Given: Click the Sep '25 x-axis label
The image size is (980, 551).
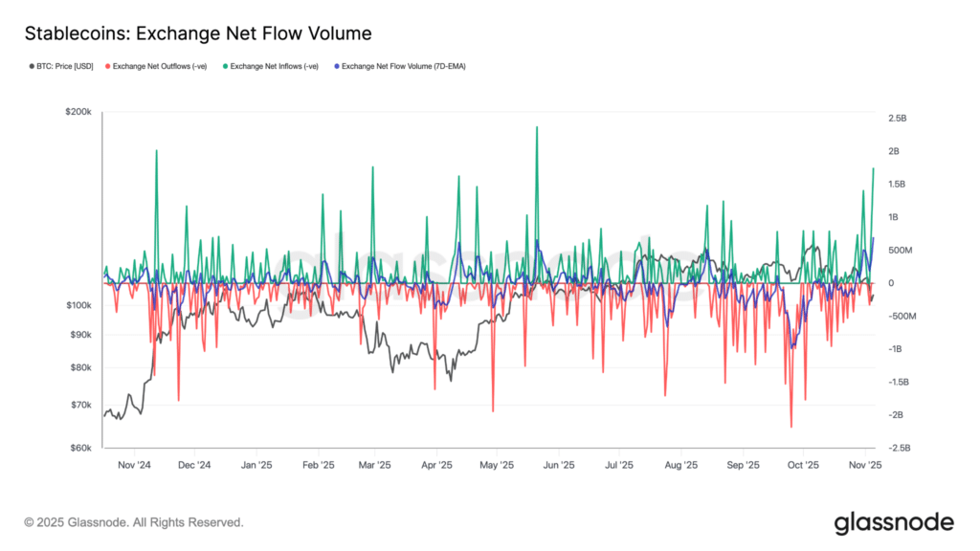Looking at the screenshot, I should [x=743, y=465].
